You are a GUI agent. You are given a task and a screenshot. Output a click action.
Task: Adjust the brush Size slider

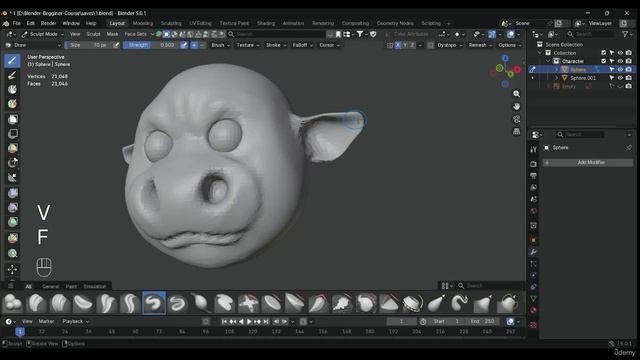[88, 45]
